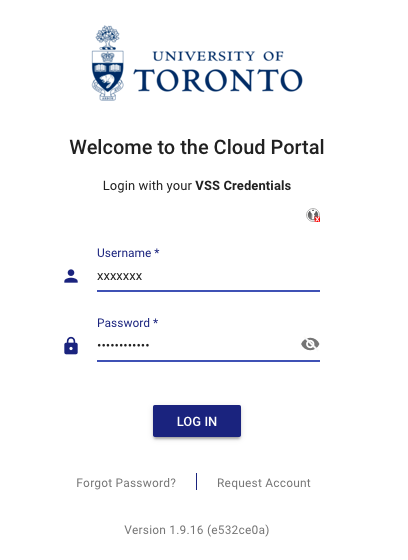
Task: Click the Username * label
Action: pyautogui.click(x=128, y=253)
